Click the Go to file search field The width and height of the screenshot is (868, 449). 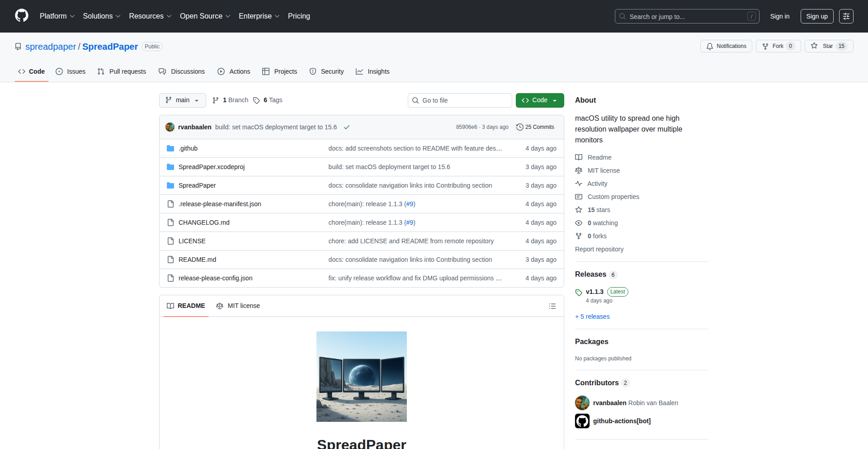tap(460, 100)
